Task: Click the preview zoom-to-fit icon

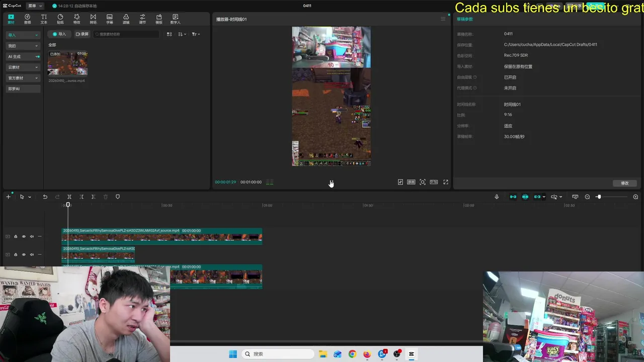Action: [423, 182]
